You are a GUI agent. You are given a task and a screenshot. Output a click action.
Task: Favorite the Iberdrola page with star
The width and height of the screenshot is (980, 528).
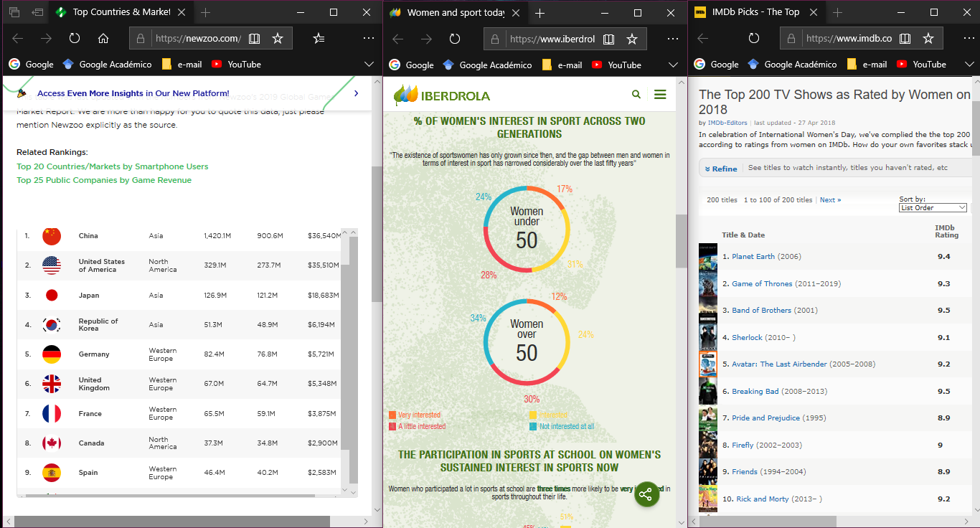tap(632, 39)
